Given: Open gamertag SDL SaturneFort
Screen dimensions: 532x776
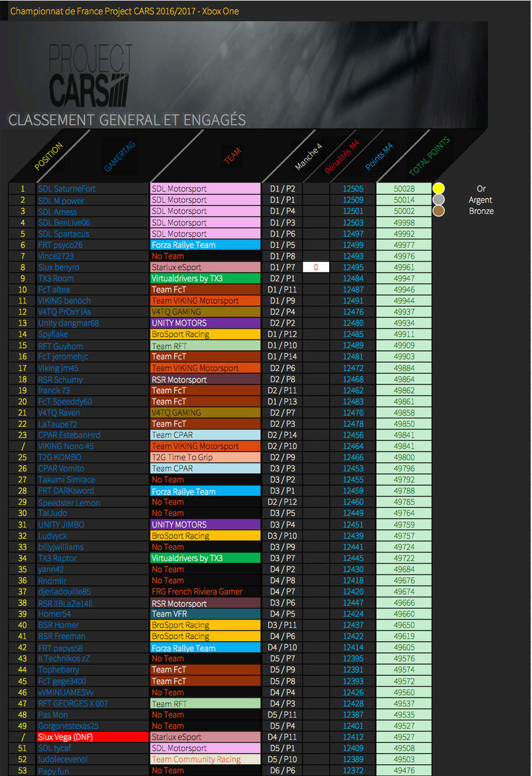Looking at the screenshot, I should pyautogui.click(x=66, y=189).
